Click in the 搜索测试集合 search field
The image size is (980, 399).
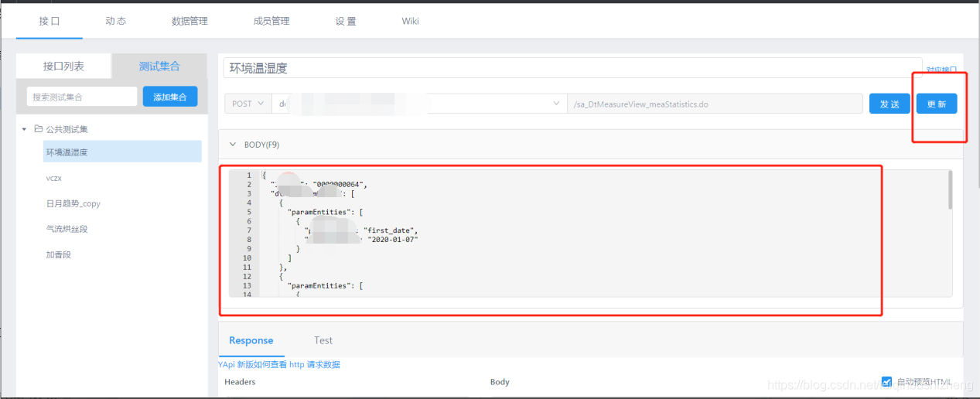[82, 97]
